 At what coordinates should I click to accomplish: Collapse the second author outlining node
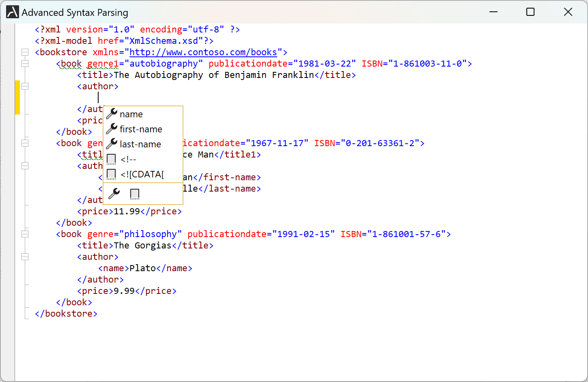tap(25, 166)
